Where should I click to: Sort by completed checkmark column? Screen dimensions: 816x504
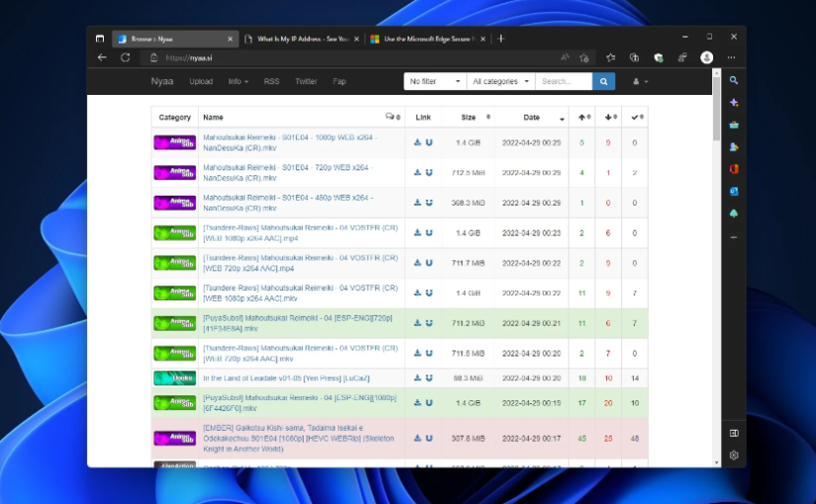(637, 117)
